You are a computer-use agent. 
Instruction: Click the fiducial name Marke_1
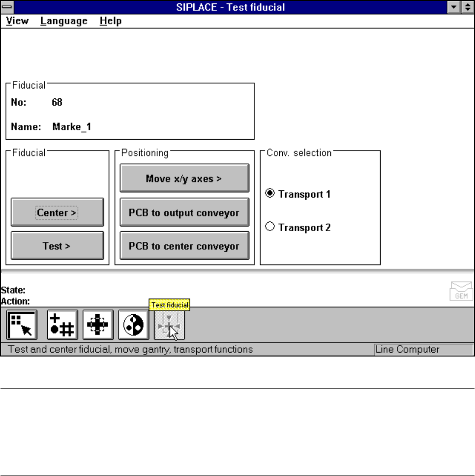click(72, 126)
